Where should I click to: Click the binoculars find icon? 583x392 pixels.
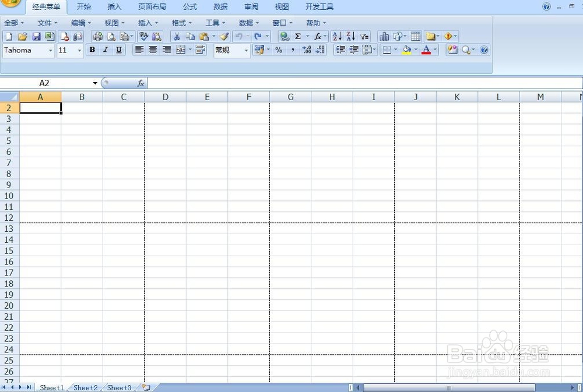pos(157,37)
